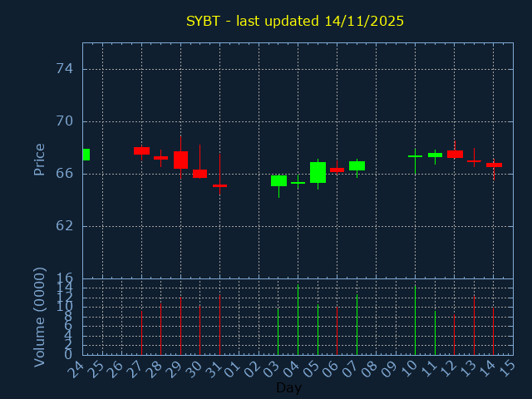The width and height of the screenshot is (532, 399).
Task: Select the day 11 x-axis label
Action: coord(427,369)
